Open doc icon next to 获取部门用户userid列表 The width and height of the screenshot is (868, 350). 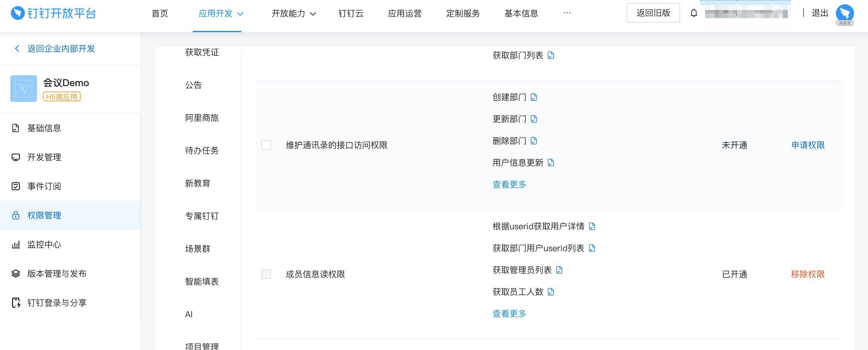click(x=592, y=248)
